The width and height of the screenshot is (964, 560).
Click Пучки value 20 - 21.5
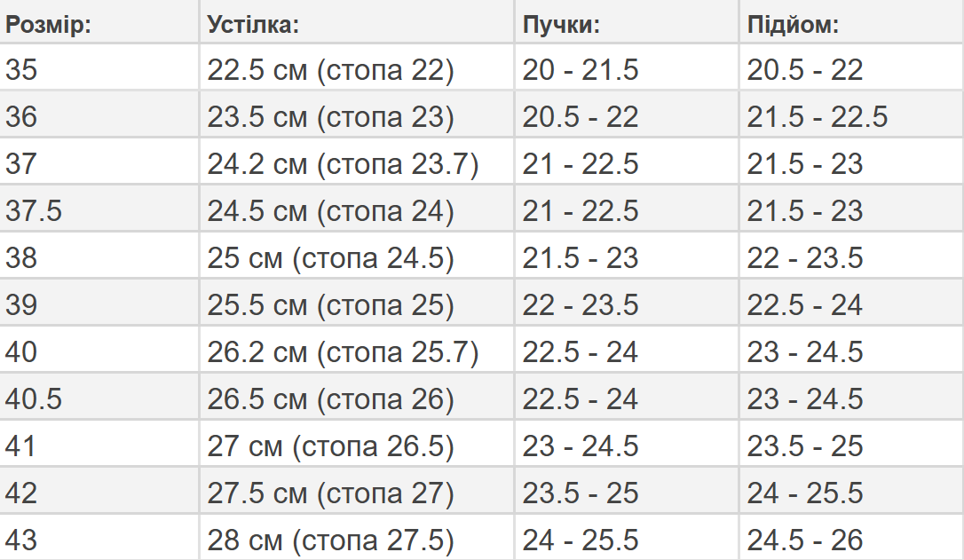tap(581, 69)
